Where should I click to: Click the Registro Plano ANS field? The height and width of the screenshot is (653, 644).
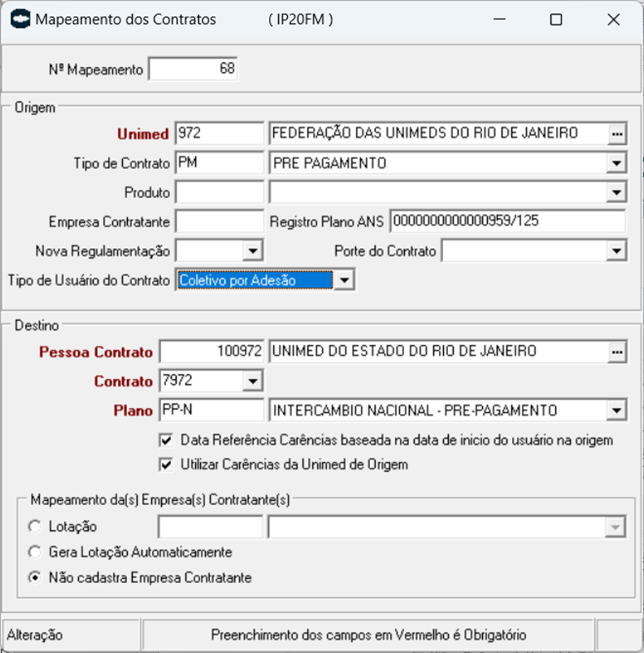508,221
